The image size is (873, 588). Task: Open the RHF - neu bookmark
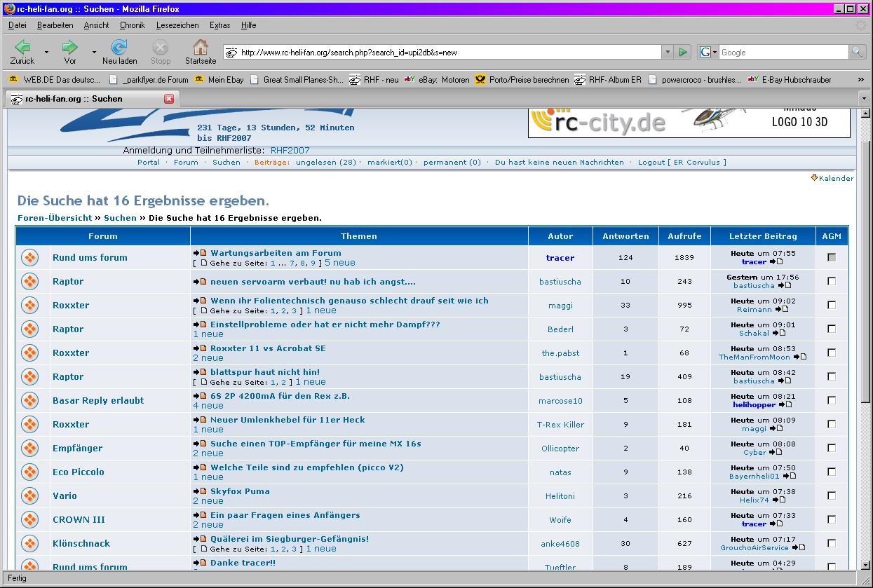tap(374, 80)
